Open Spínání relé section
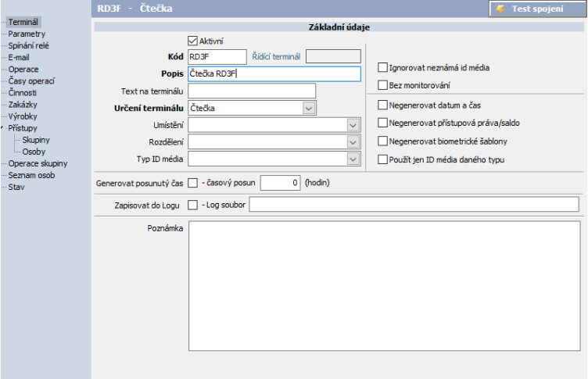588x379 pixels. [x=28, y=46]
